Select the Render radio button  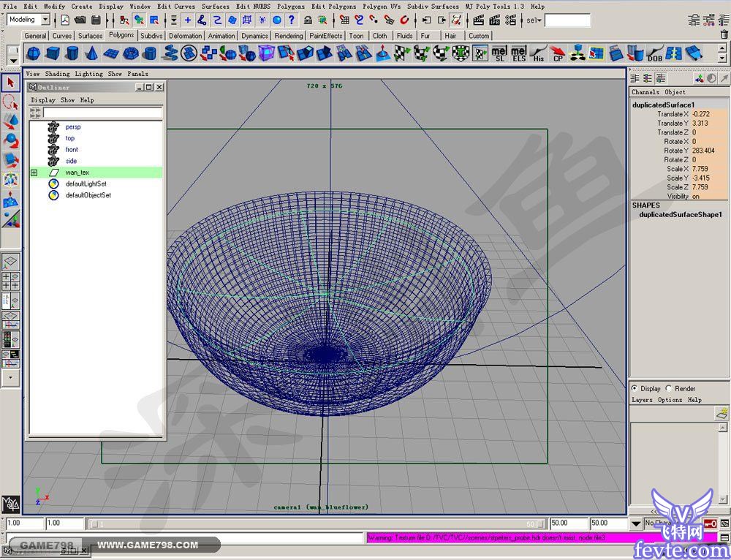tap(668, 389)
